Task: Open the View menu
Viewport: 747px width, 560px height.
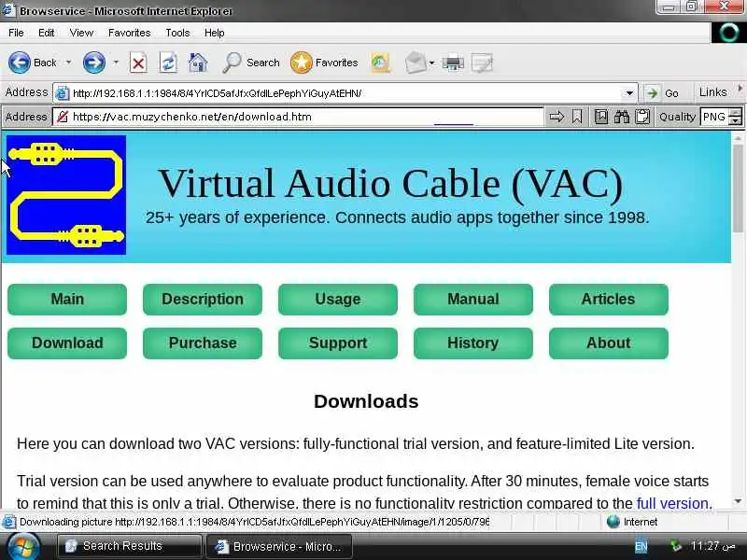Action: pos(81,33)
